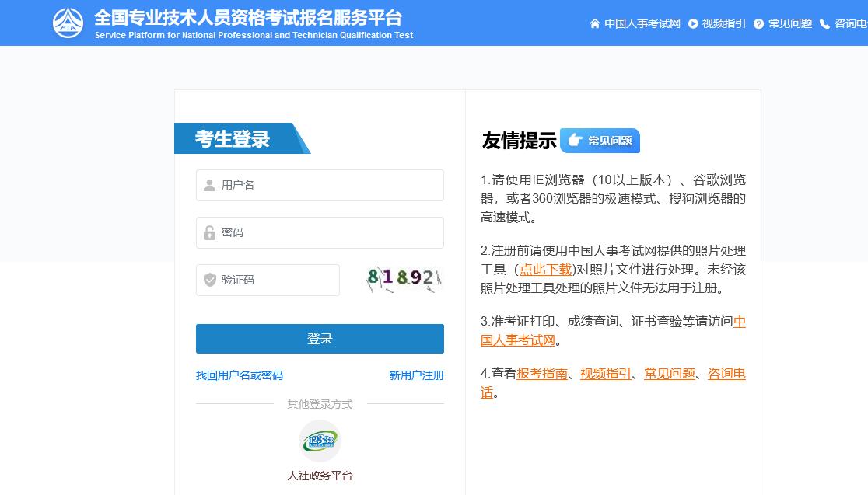Click the blue 登录 button
This screenshot has width=868, height=495.
point(320,339)
